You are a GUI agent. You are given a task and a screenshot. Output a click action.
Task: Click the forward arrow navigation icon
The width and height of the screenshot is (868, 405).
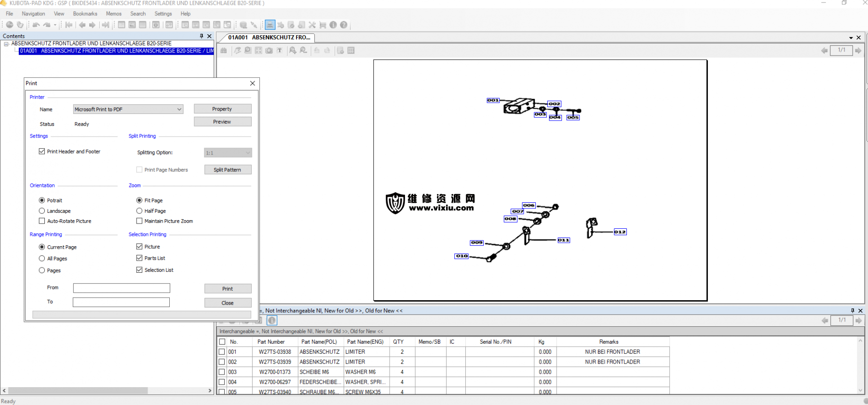click(x=93, y=25)
